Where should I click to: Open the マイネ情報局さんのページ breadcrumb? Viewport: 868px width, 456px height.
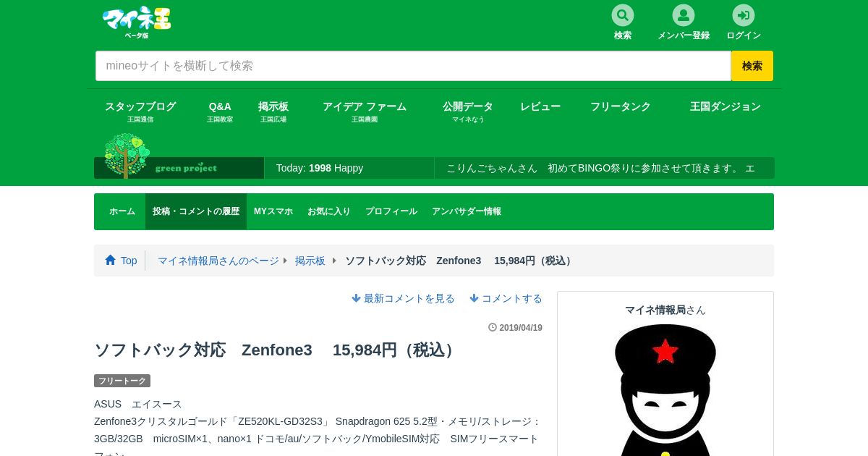tap(218, 261)
